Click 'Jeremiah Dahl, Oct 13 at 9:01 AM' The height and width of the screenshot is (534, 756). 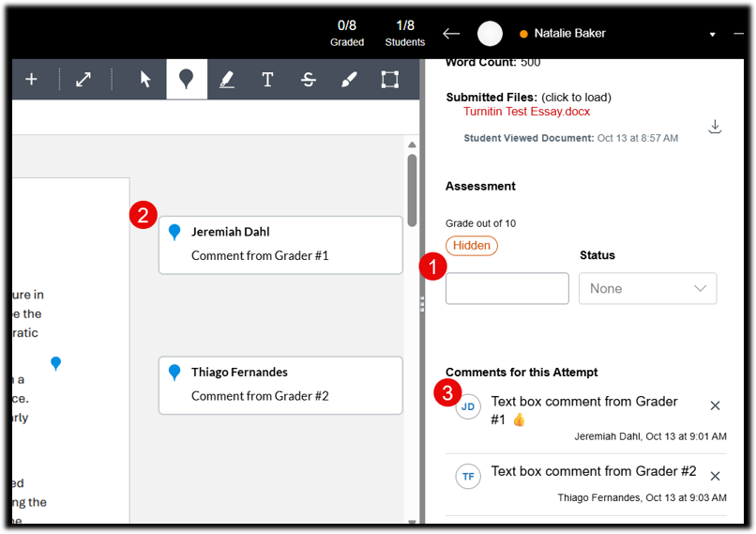click(x=650, y=436)
